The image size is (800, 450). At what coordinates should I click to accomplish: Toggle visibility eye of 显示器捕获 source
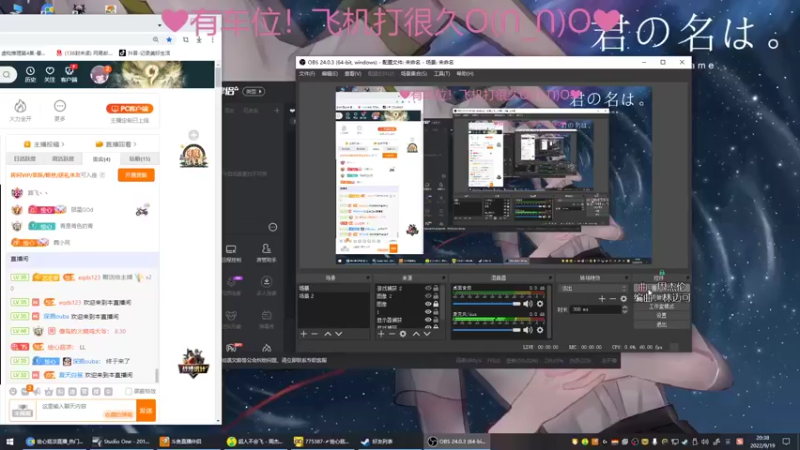(428, 320)
